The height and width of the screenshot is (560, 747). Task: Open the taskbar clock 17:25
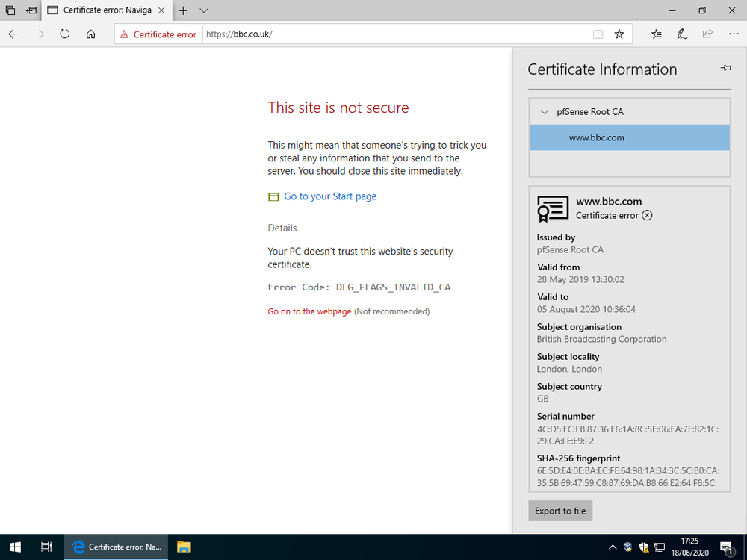(x=689, y=547)
